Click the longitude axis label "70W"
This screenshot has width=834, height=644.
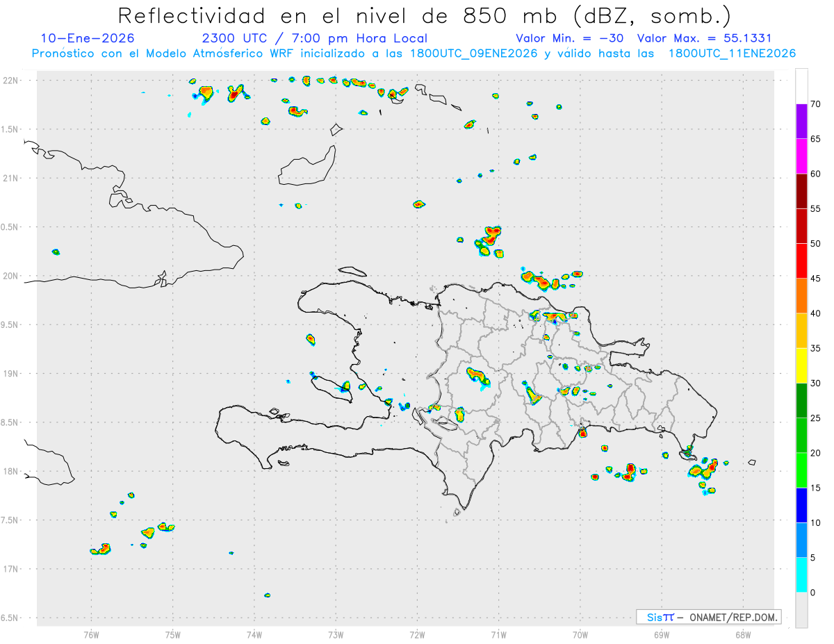[x=580, y=634]
